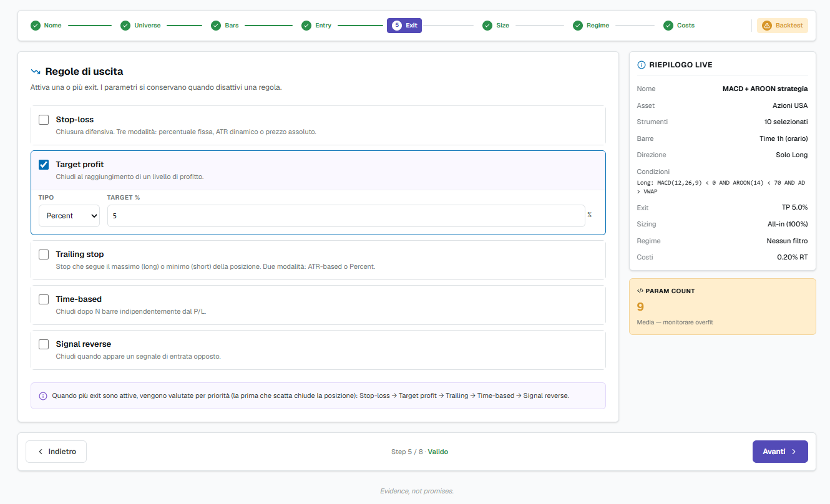Click the strategy name MACD + AROON strategia

[765, 89]
